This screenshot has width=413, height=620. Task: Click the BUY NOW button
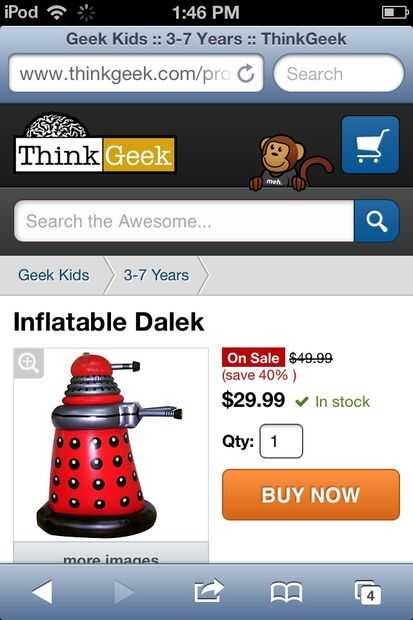(x=311, y=495)
